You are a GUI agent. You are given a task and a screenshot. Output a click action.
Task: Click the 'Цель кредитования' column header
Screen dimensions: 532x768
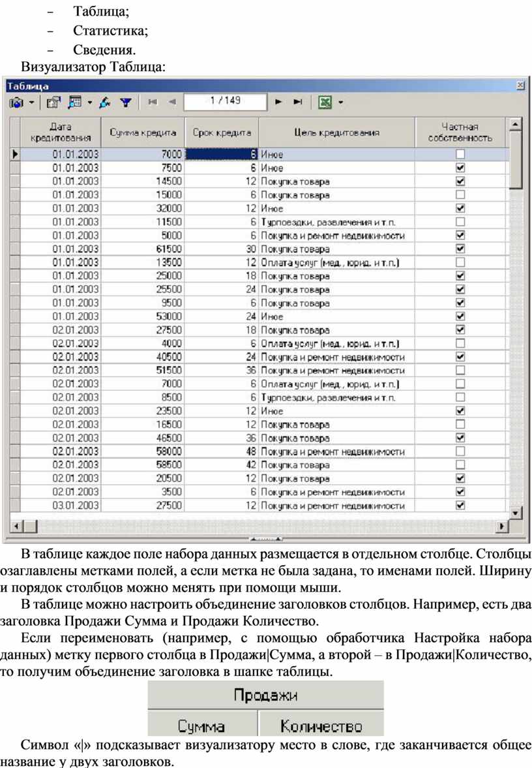click(x=336, y=132)
